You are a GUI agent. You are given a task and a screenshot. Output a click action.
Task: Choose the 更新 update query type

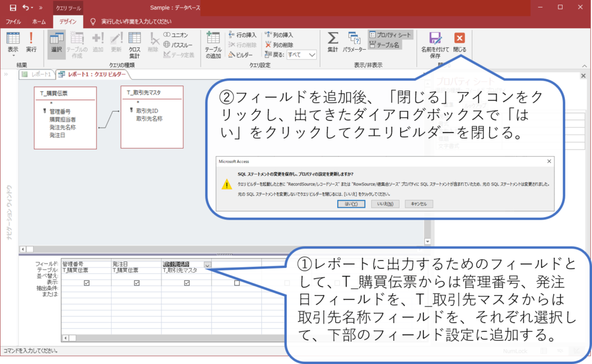click(x=116, y=42)
